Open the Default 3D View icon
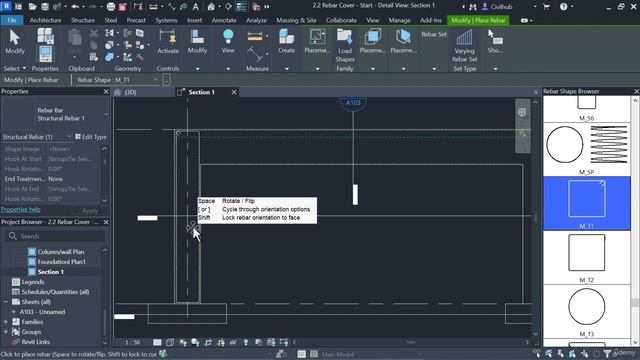The width and height of the screenshot is (640, 360). click(x=211, y=7)
